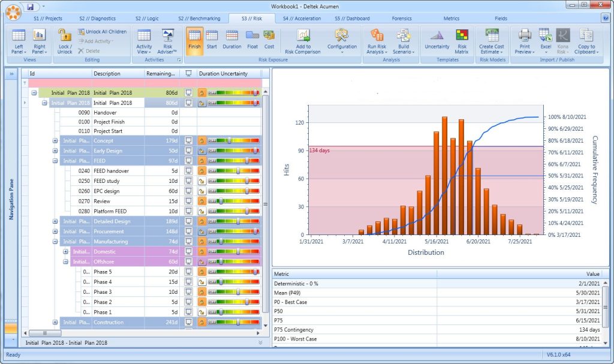Switch to the S2 // Diagnostics tab
This screenshot has height=364, width=614.
point(98,19)
